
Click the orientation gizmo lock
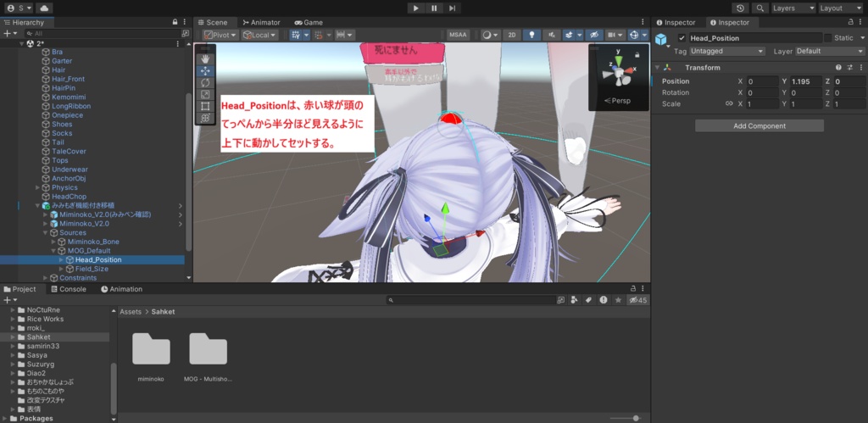(x=637, y=55)
